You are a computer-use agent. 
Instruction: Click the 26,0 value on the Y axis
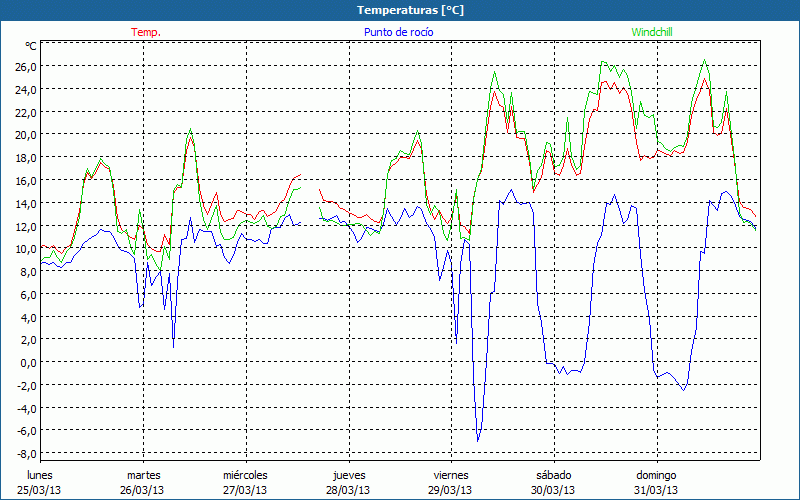[24, 66]
